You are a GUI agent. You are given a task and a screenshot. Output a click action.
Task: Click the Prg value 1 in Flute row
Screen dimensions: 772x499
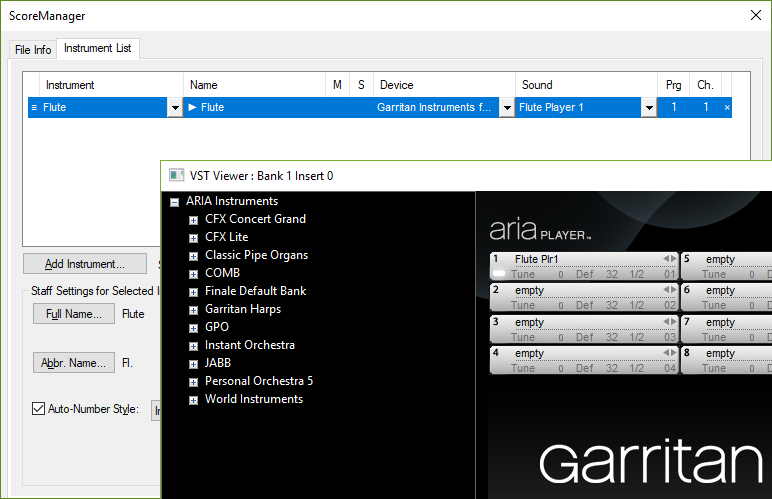point(674,107)
